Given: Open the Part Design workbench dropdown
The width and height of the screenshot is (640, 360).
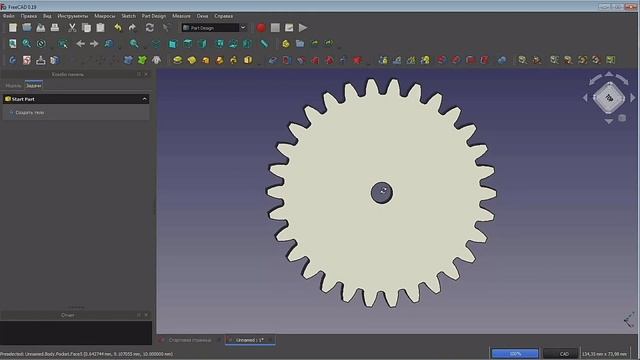Looking at the screenshot, I should [x=215, y=28].
